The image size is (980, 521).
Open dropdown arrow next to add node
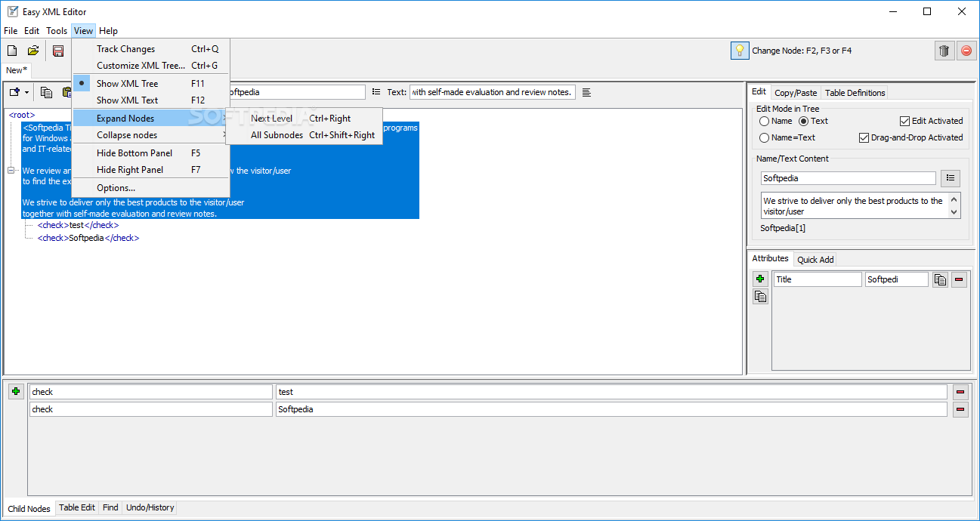coord(26,92)
